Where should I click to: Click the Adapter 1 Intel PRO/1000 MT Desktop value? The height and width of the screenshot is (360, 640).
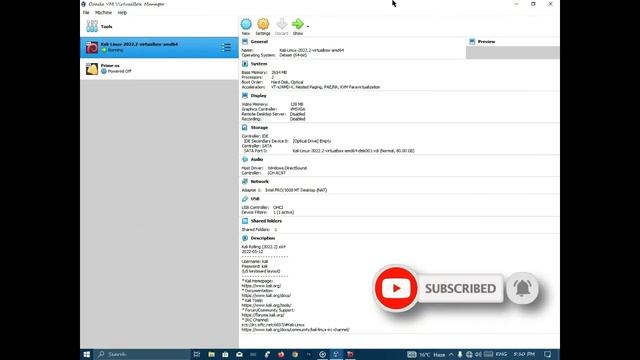point(296,190)
